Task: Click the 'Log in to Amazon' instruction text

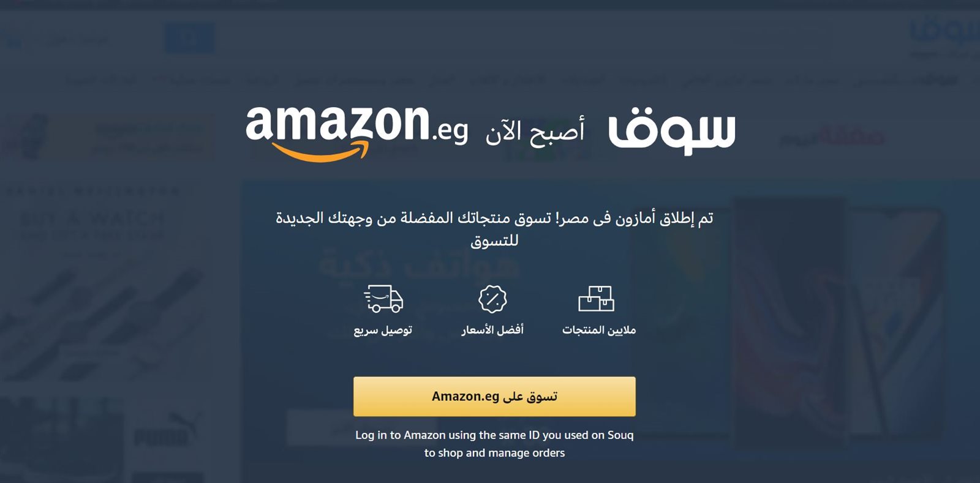Action: [x=494, y=444]
